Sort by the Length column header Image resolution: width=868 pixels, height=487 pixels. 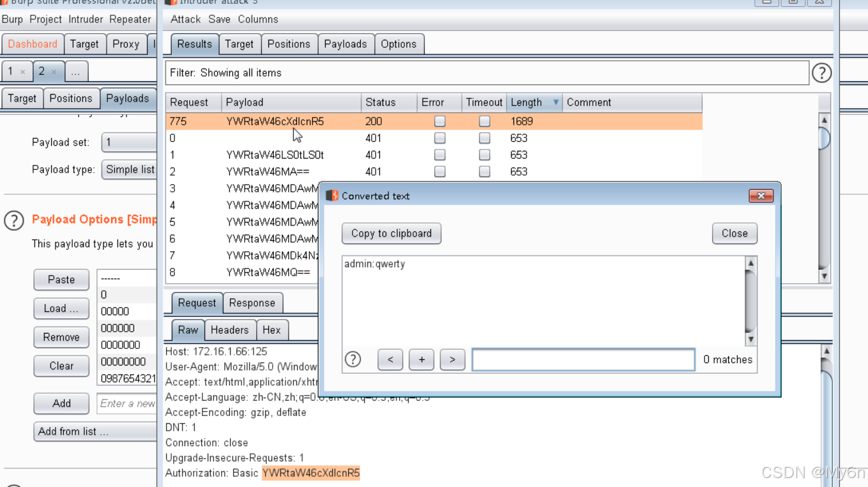pyautogui.click(x=534, y=102)
